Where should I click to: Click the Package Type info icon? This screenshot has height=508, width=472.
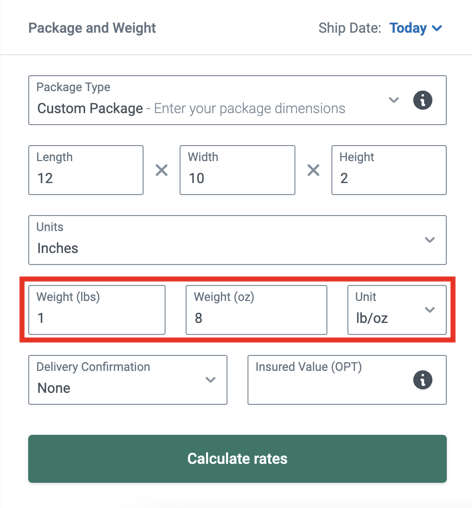pyautogui.click(x=423, y=100)
